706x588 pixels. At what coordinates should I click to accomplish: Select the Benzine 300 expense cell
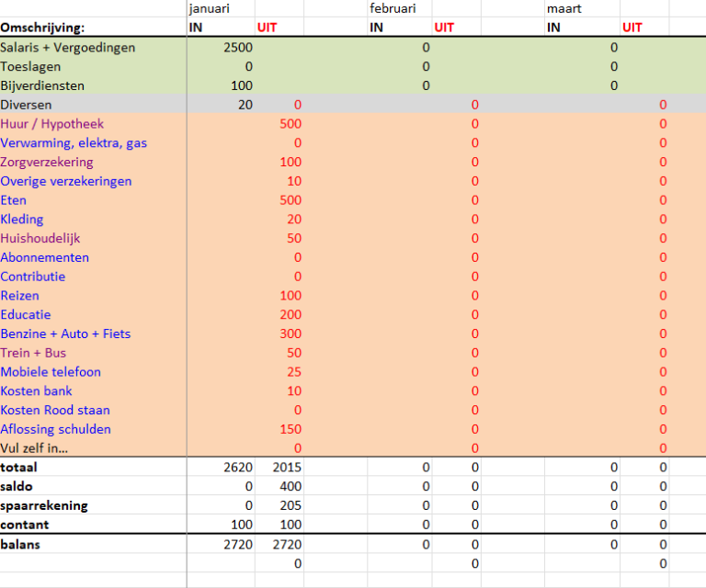point(290,334)
